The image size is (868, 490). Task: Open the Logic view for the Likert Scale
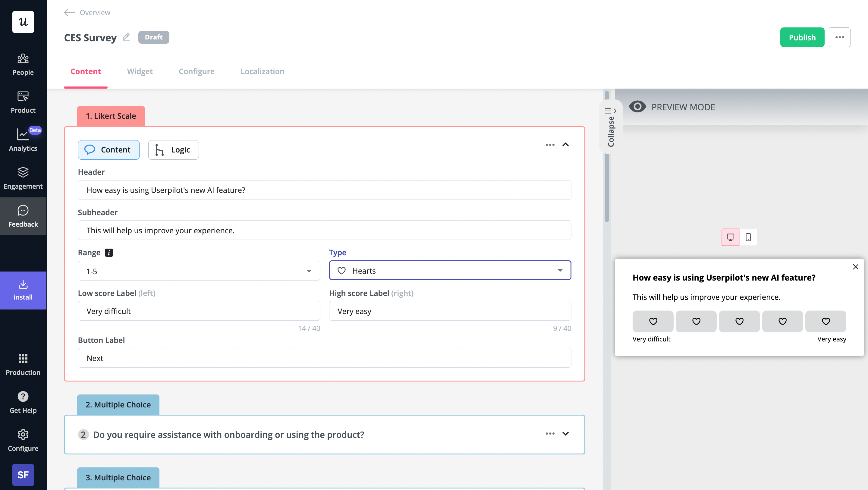pos(173,150)
